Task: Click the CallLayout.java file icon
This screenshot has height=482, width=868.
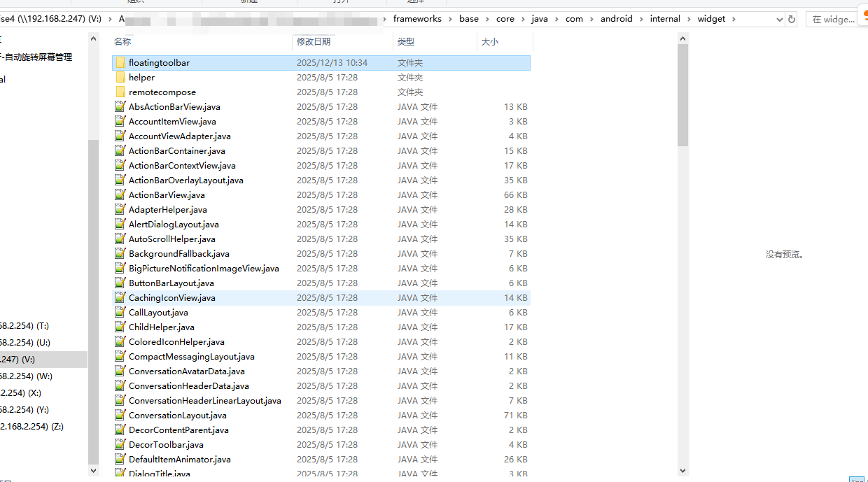Action: pyautogui.click(x=120, y=313)
